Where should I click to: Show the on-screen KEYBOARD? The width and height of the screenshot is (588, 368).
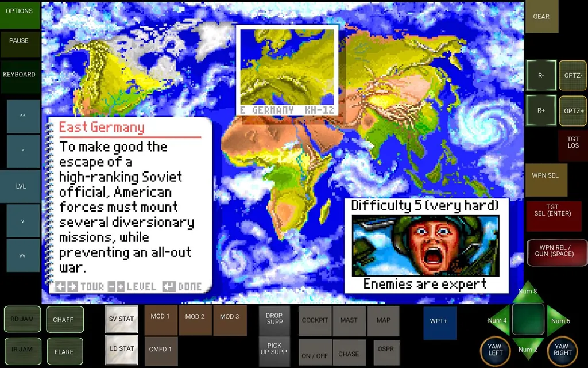tap(20, 76)
